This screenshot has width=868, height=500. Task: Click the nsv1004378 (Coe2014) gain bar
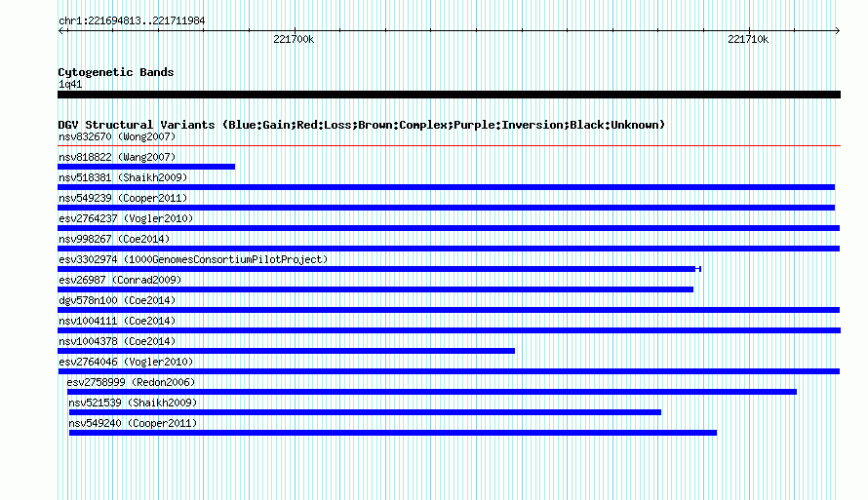286,351
